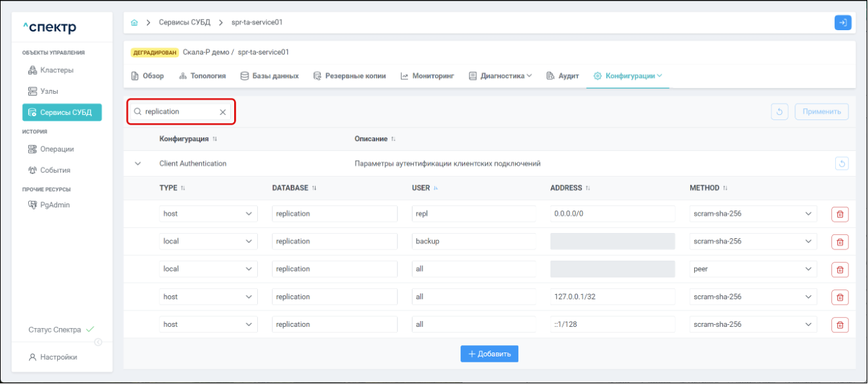Collapse the Client Authentication section
The image size is (868, 384).
(138, 164)
